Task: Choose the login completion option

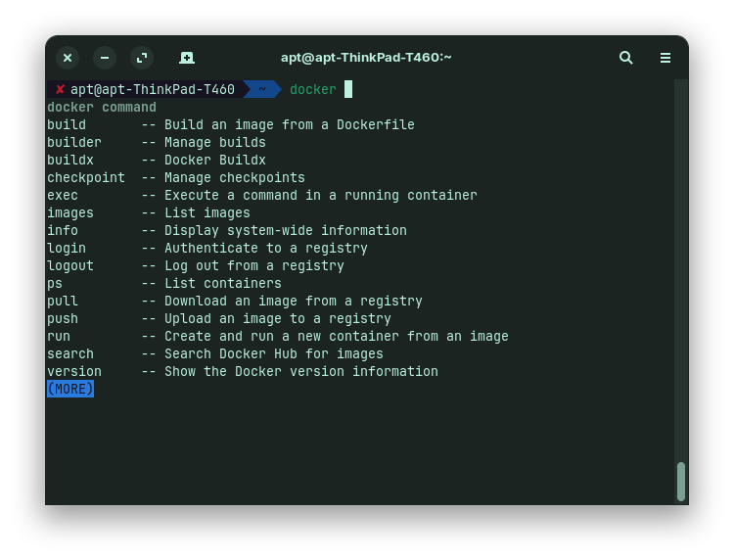Action: [x=67, y=249]
